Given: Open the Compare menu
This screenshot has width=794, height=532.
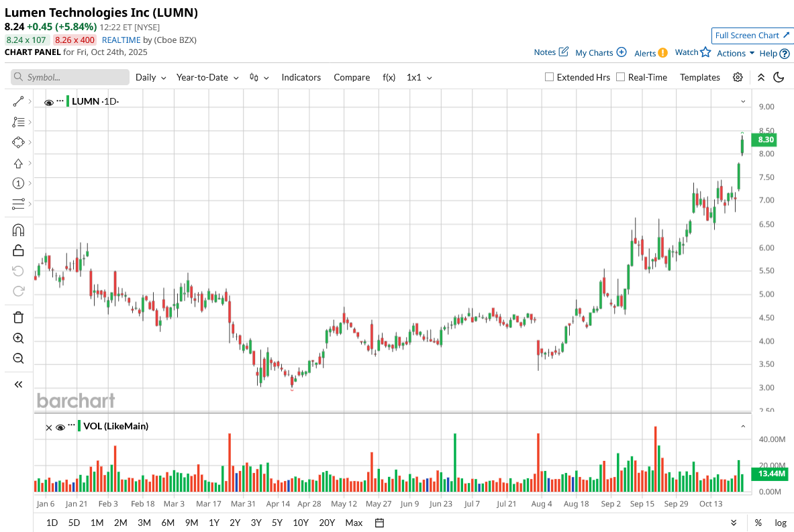Looking at the screenshot, I should point(352,77).
